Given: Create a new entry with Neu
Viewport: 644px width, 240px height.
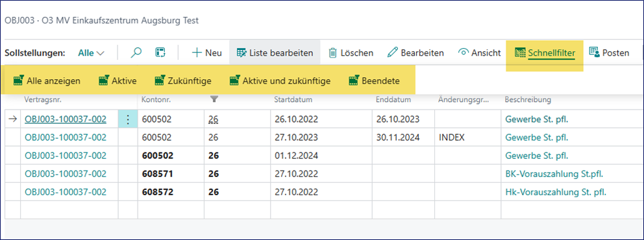Looking at the screenshot, I should click(x=207, y=53).
